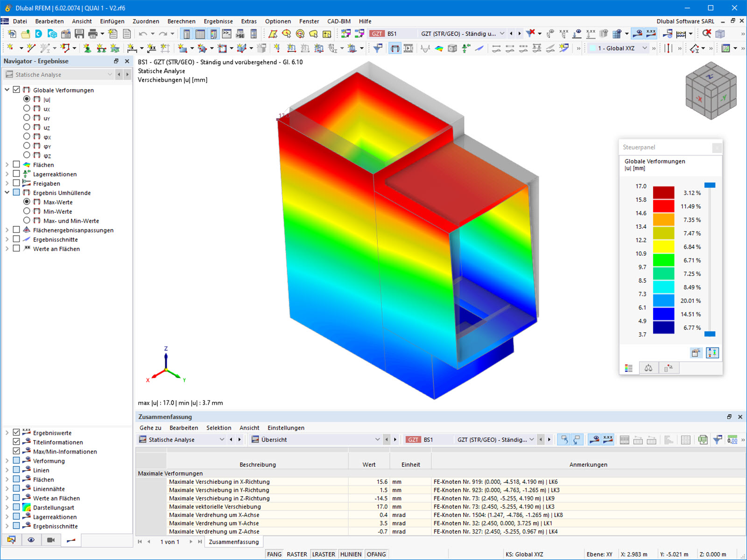Select the uX displacement radio button
The image size is (747, 560).
point(27,108)
